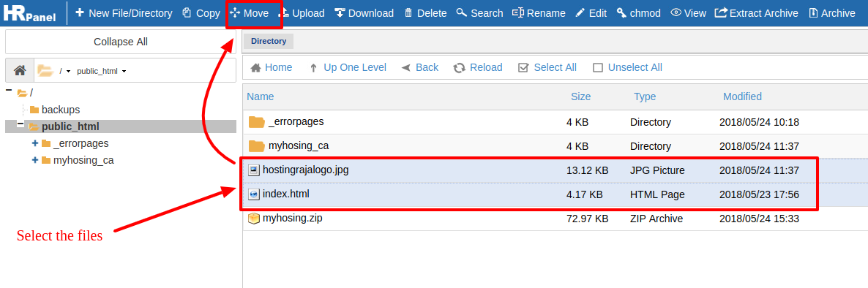Collapse the public_html tree node

coord(20,125)
